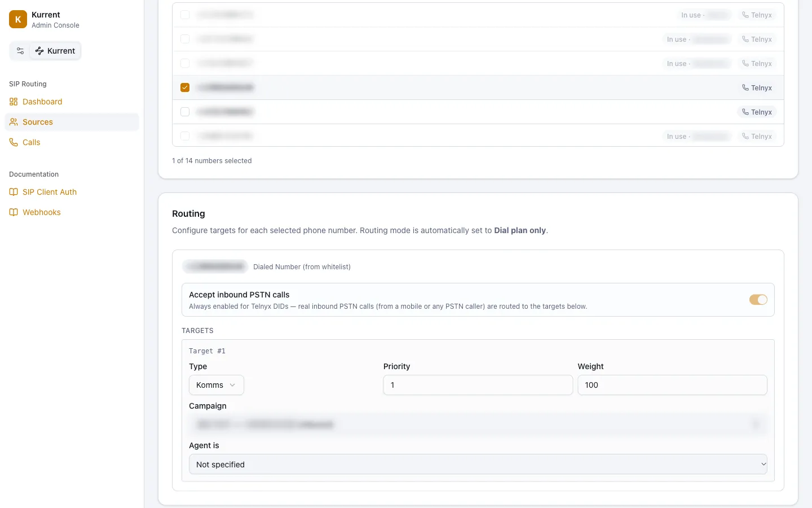Select the Kurrent workspace button

(x=55, y=51)
